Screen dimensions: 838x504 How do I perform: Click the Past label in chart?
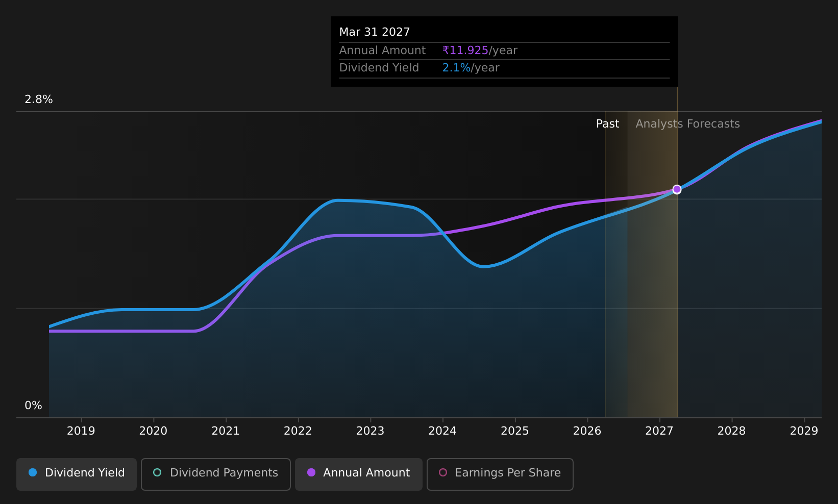[607, 124]
